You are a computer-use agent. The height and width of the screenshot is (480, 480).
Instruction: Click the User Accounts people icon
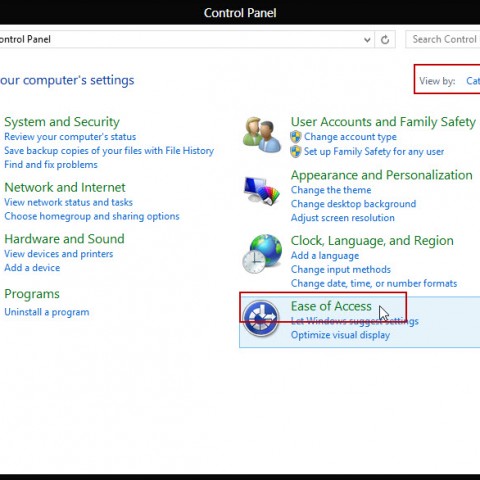(x=262, y=135)
